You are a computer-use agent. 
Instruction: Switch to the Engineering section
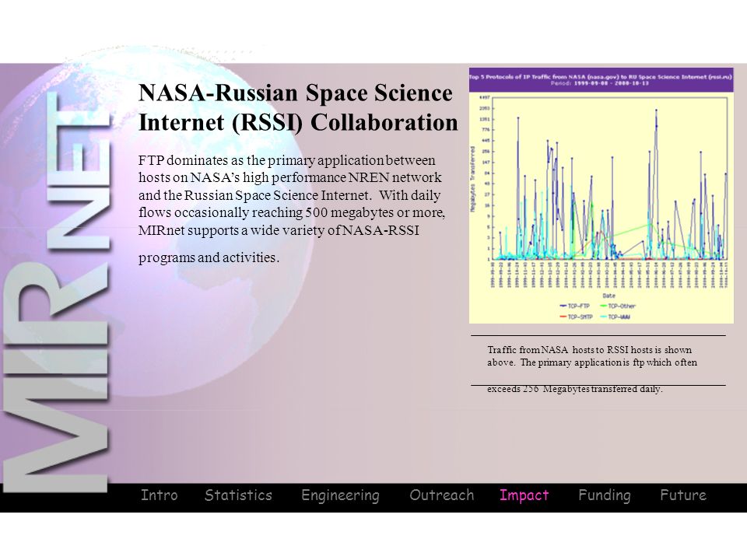(340, 495)
